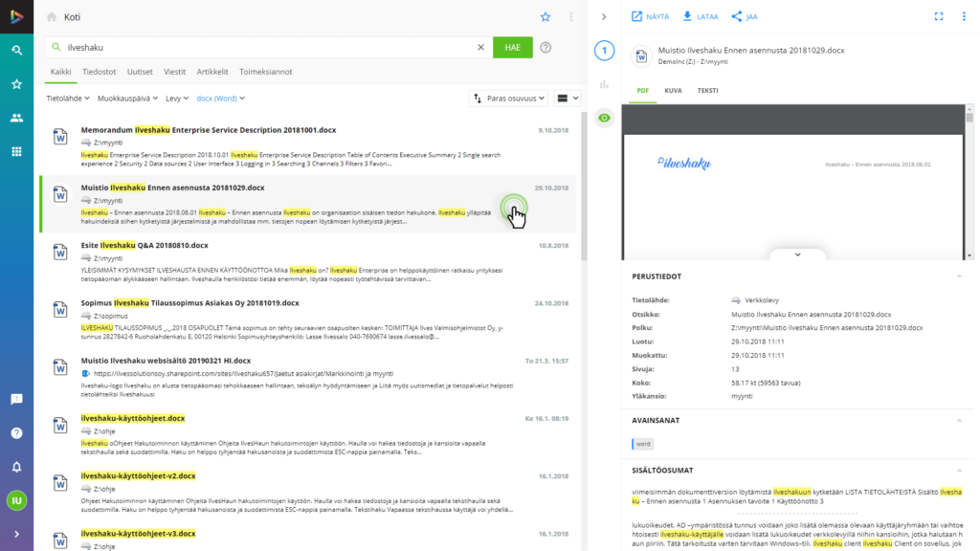Open the docx (Word) filter dropdown
This screenshot has height=551, width=980.
(x=221, y=99)
